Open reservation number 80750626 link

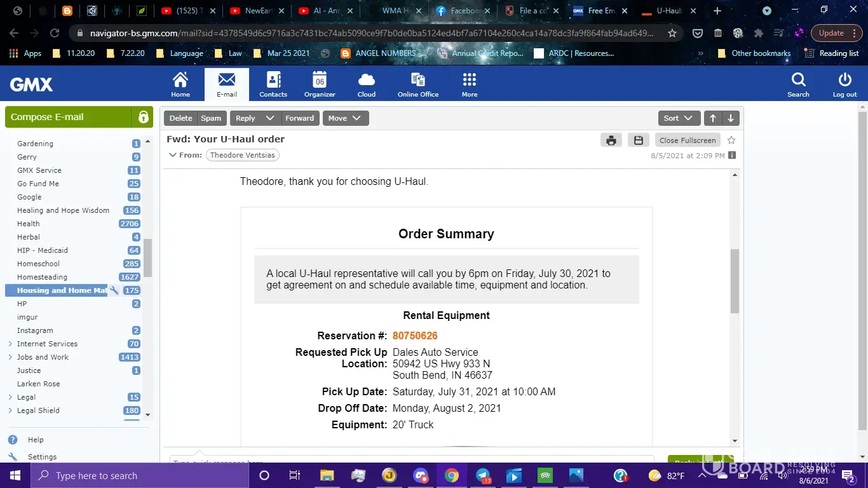415,335
